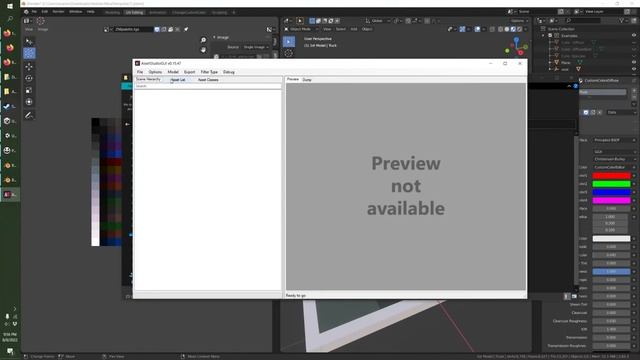Screen dimensions: 640x360
Task: Collapse the Image panel in image editor sidebar
Action: click(214, 37)
